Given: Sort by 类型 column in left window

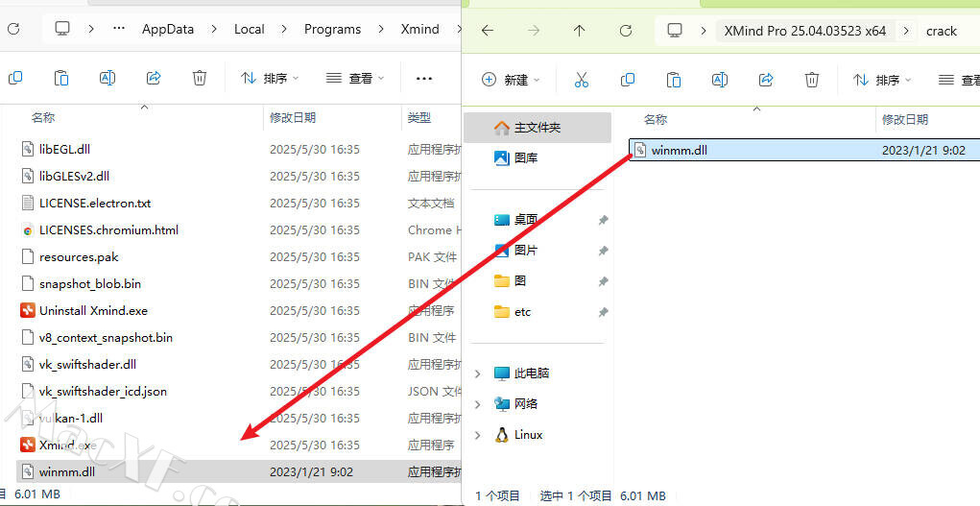Looking at the screenshot, I should coord(419,117).
